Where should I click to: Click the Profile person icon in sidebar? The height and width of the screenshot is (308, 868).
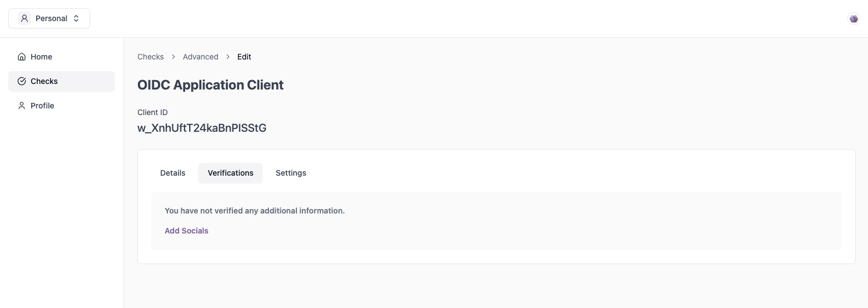[x=22, y=106]
